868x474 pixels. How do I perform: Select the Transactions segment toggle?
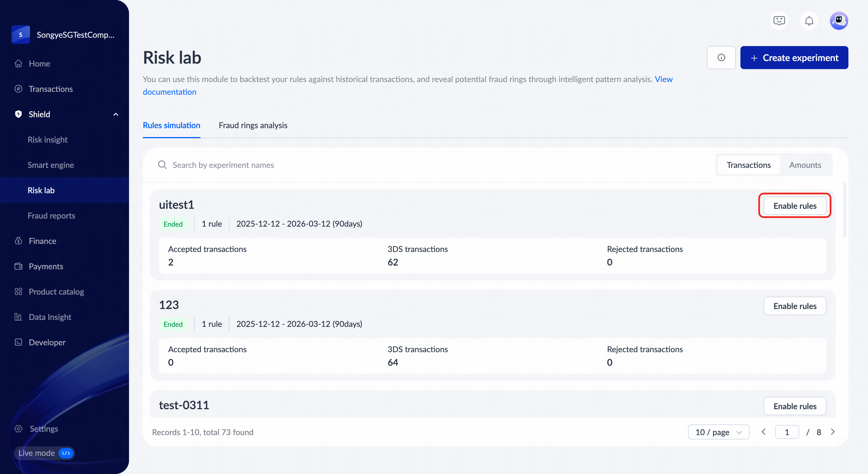coord(748,165)
